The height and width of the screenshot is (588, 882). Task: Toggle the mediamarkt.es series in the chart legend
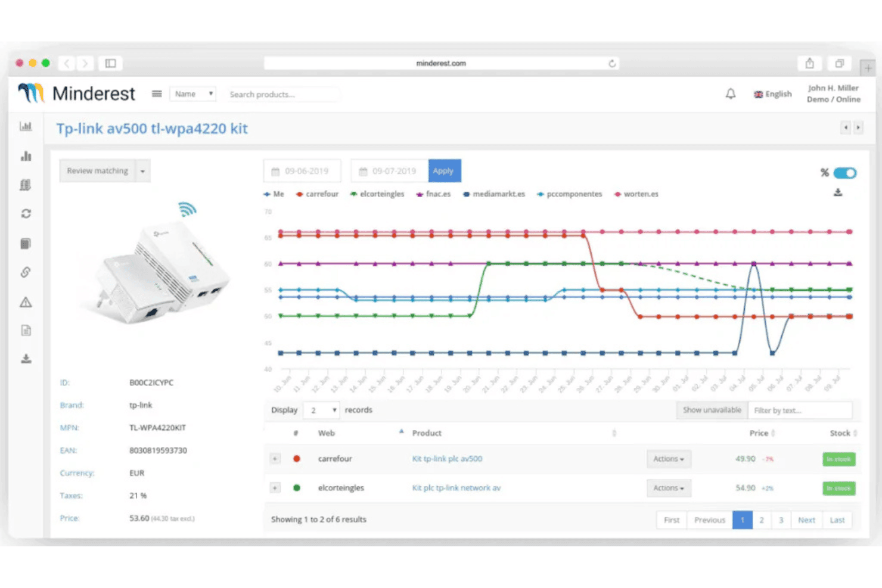click(494, 194)
